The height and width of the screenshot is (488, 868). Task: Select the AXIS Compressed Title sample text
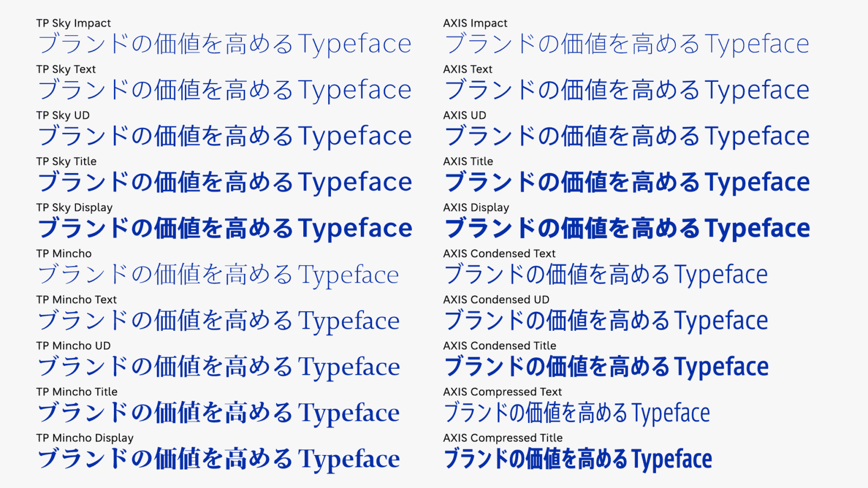(578, 459)
